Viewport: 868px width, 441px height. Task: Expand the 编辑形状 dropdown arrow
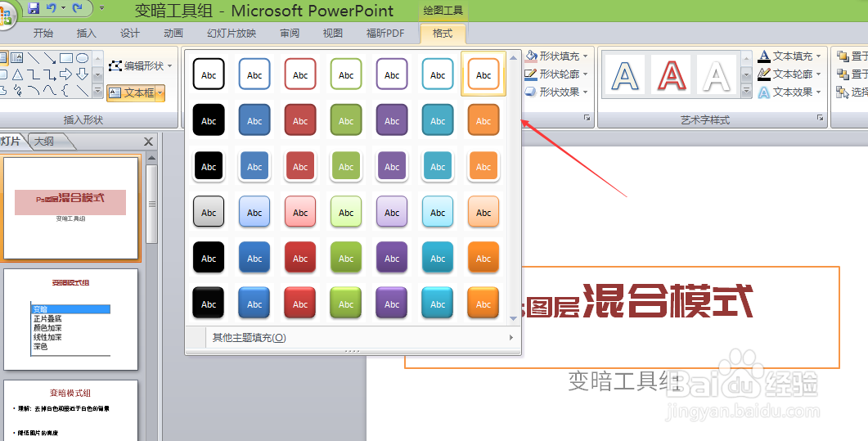click(169, 65)
